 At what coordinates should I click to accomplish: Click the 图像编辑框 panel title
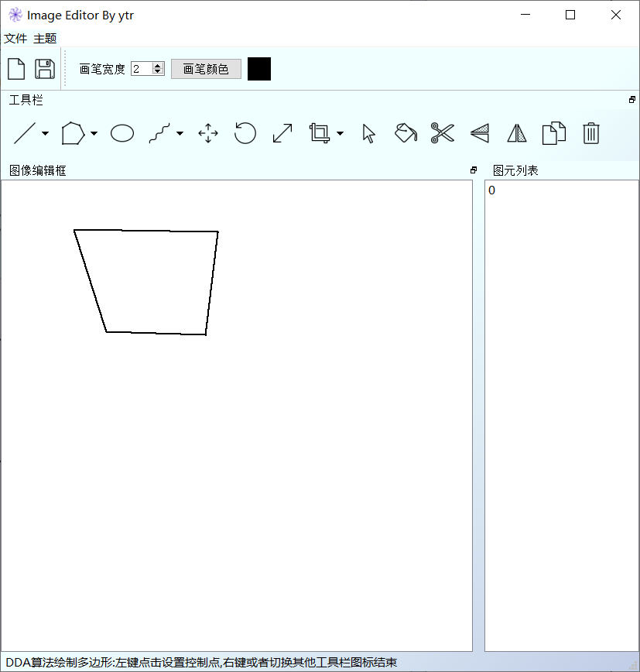pos(38,170)
